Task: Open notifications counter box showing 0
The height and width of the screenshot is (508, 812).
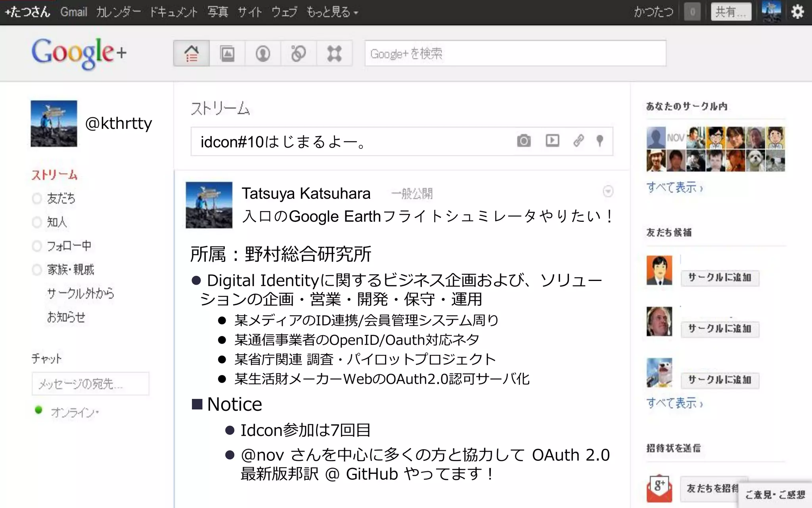Action: coord(692,12)
